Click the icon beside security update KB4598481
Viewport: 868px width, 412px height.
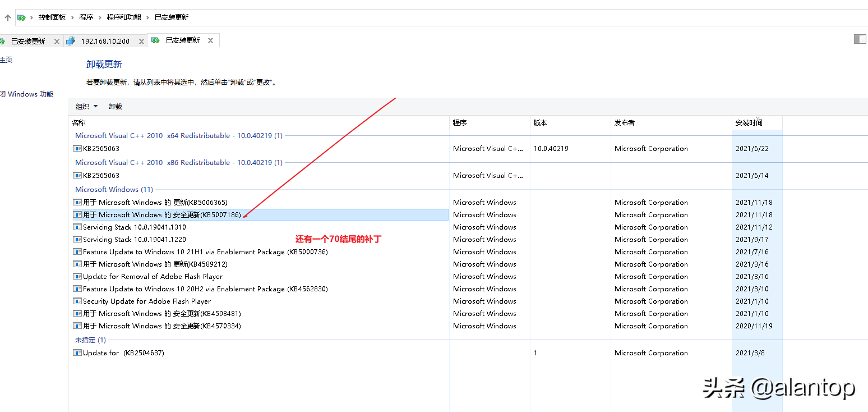(x=77, y=314)
